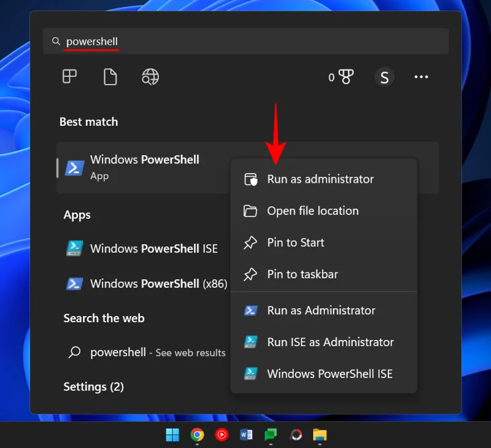Click the pin icon beside Pin to Start
This screenshot has height=448, width=491.
point(250,242)
